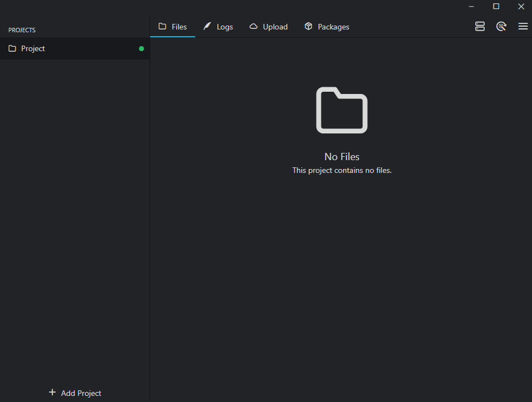Click the cloud icon on the Upload tab

(253, 27)
